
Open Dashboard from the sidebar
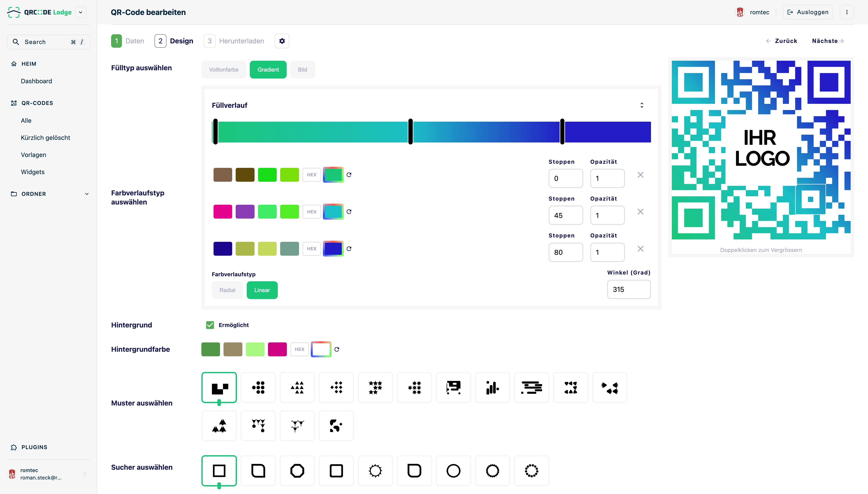click(36, 81)
